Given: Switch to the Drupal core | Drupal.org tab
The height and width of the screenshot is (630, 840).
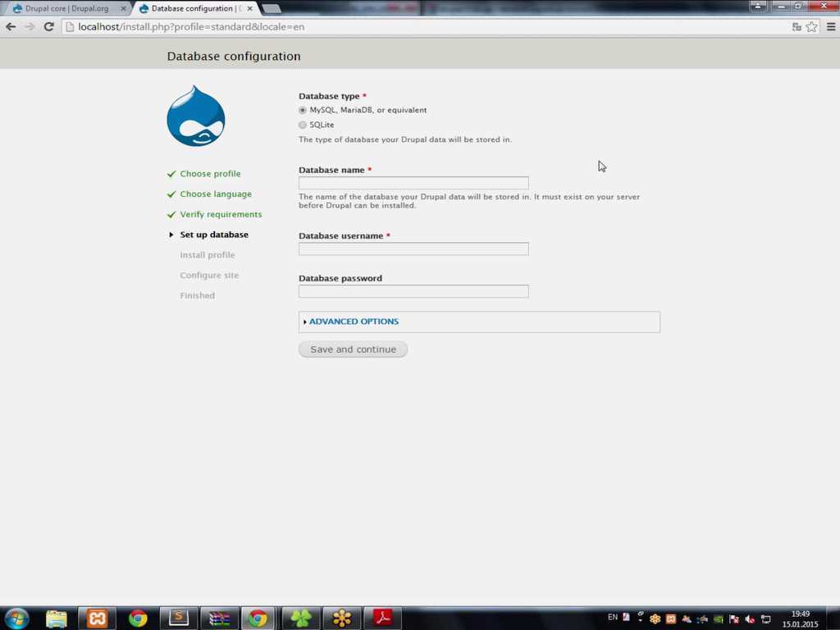Looking at the screenshot, I should [66, 8].
